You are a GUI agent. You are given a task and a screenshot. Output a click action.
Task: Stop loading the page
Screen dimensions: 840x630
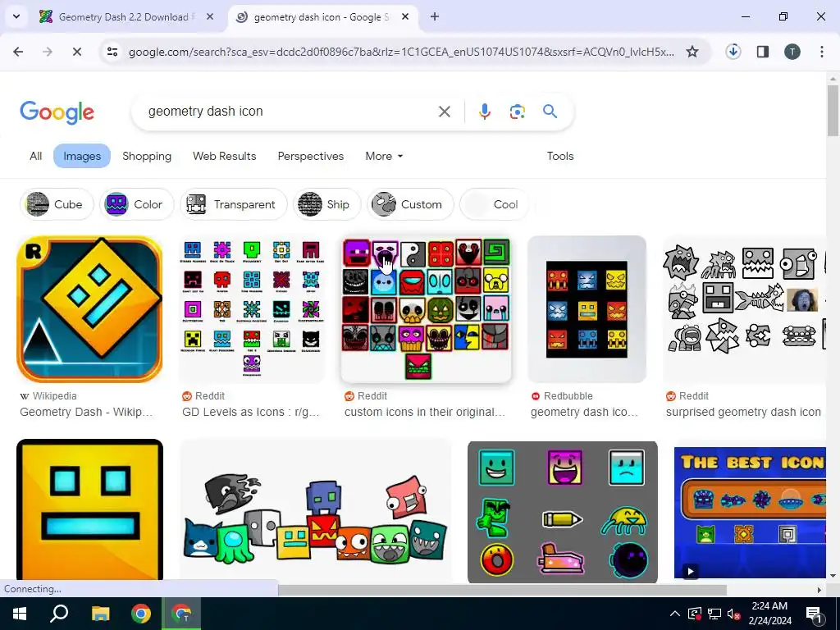click(76, 52)
